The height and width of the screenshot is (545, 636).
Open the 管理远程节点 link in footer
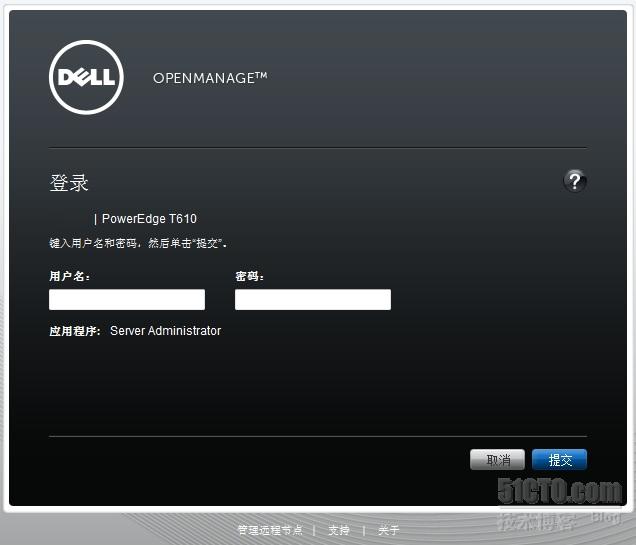270,530
